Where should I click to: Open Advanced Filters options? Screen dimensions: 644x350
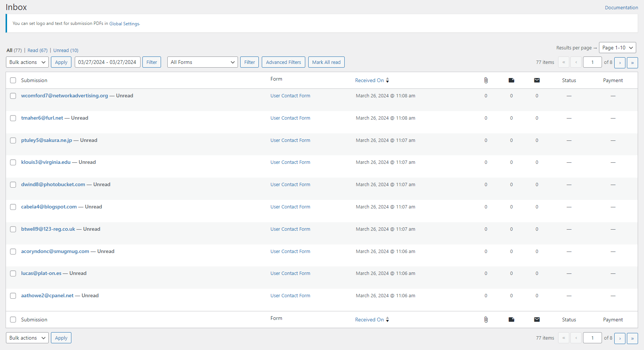click(283, 62)
